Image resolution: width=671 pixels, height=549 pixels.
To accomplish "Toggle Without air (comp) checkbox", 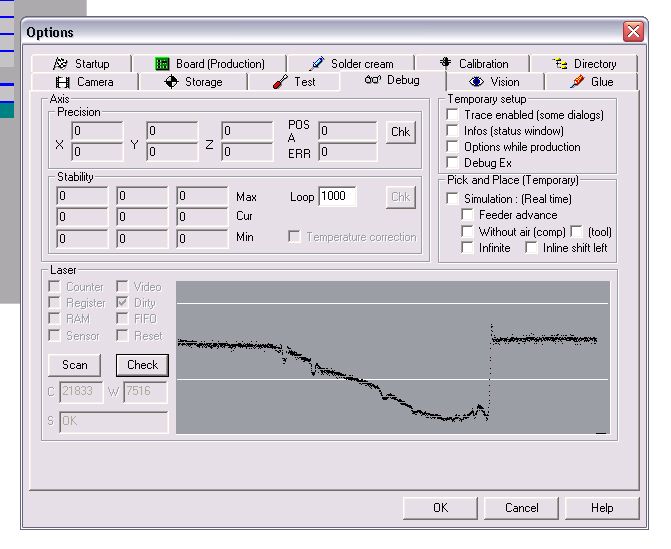I will pyautogui.click(x=467, y=231).
